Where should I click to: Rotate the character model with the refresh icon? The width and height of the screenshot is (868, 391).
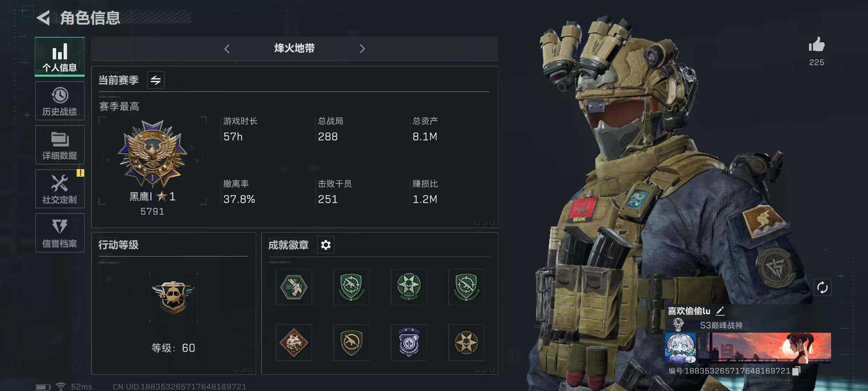click(822, 288)
